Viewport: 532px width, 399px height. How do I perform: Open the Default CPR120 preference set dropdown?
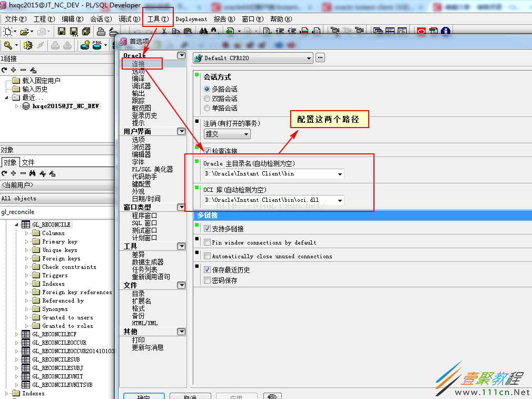(309, 58)
